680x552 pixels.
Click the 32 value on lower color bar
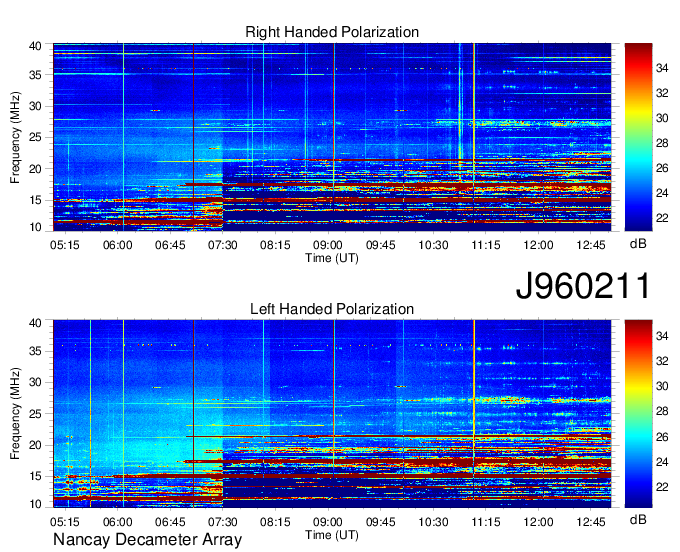(662, 361)
